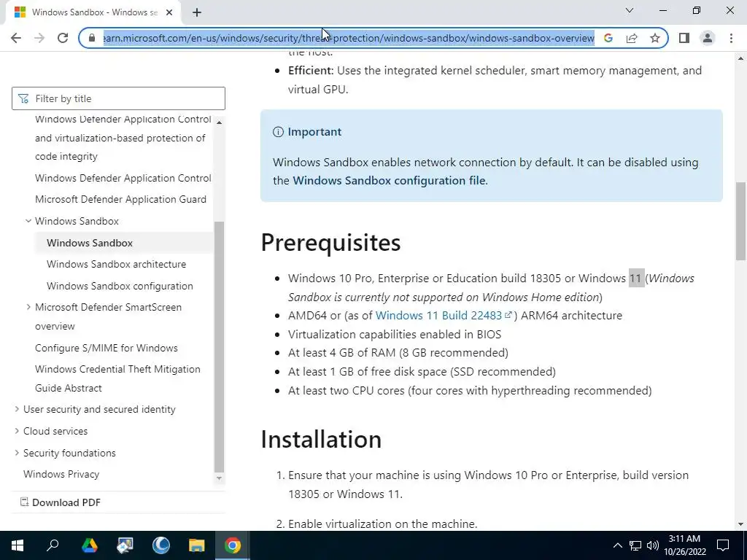Go back to previous page in Chrome

tap(16, 38)
